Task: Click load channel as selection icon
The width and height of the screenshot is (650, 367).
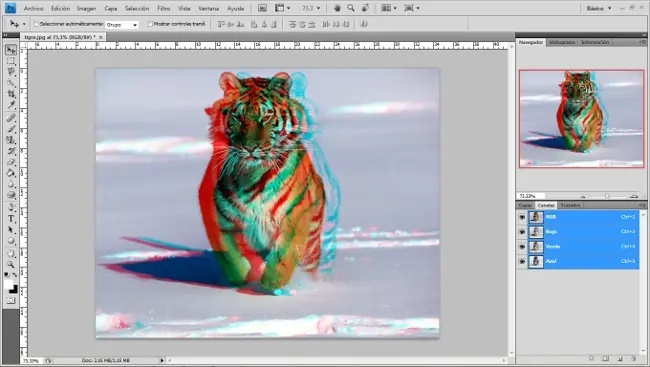Action: (592, 358)
